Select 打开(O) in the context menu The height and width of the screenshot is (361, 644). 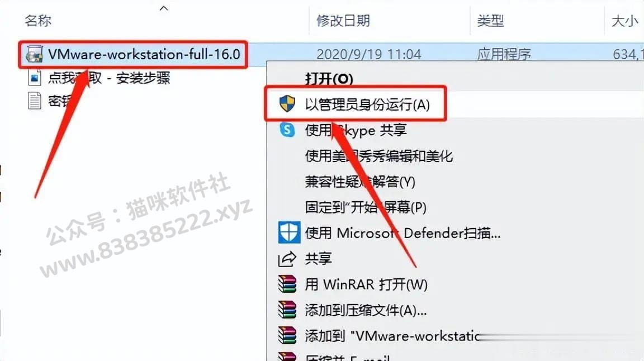[x=329, y=78]
